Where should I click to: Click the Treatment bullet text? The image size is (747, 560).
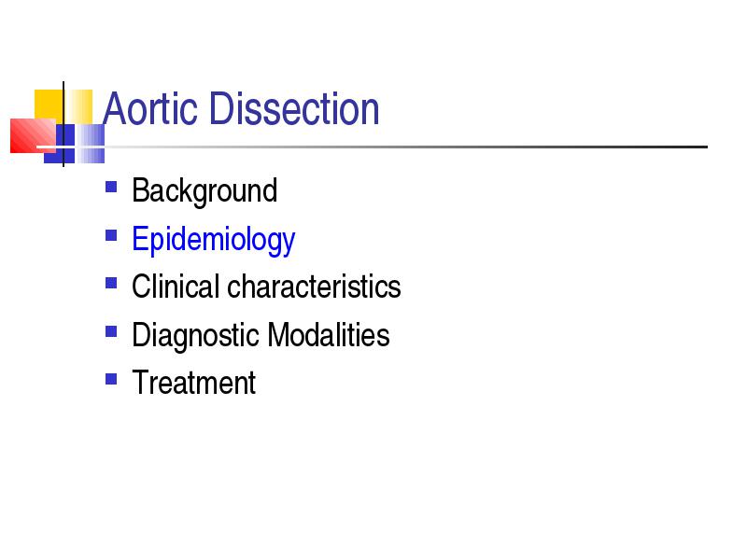point(194,383)
